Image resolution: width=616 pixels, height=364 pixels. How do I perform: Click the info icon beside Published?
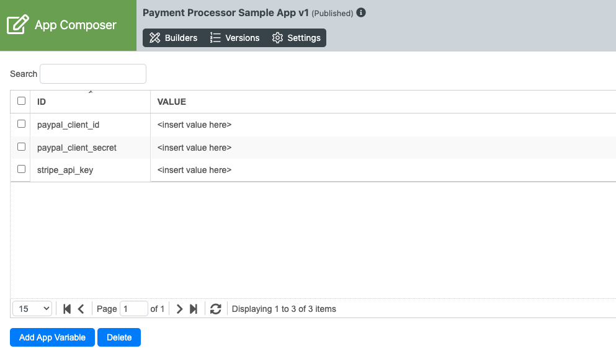(361, 12)
